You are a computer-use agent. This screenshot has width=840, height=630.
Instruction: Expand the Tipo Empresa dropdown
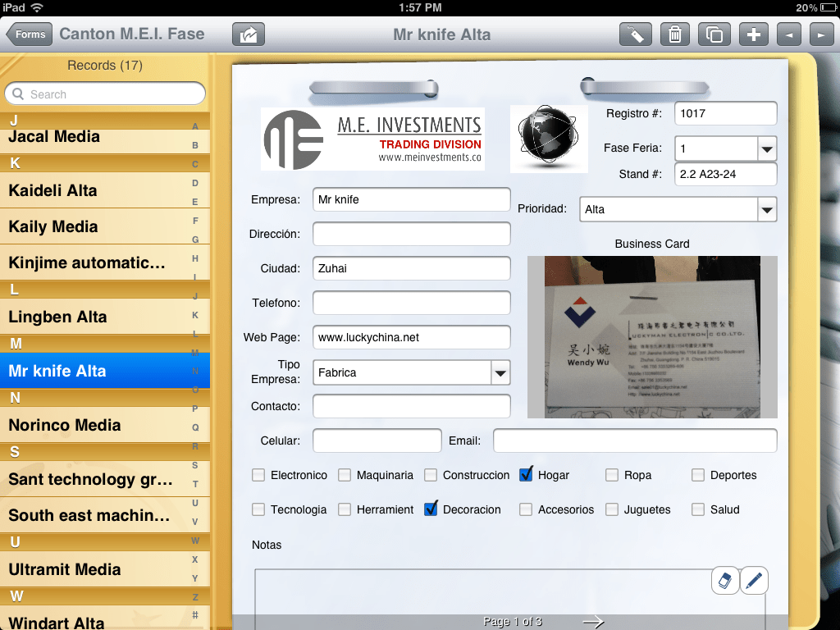pyautogui.click(x=500, y=372)
